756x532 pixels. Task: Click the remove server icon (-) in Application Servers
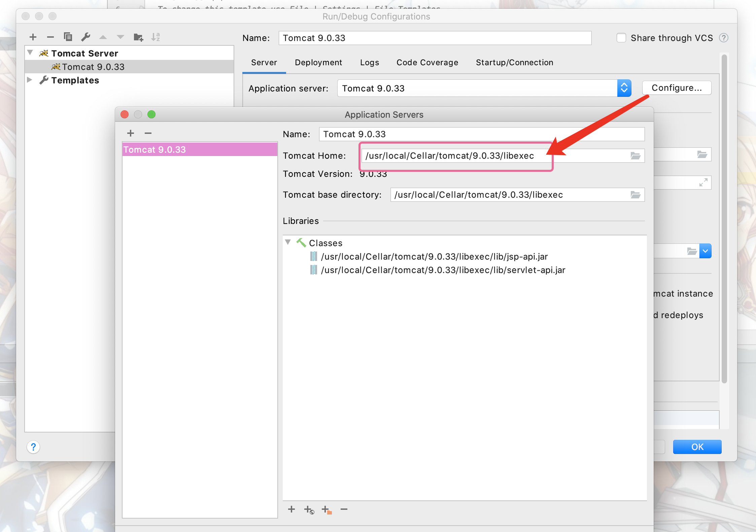[x=147, y=133]
